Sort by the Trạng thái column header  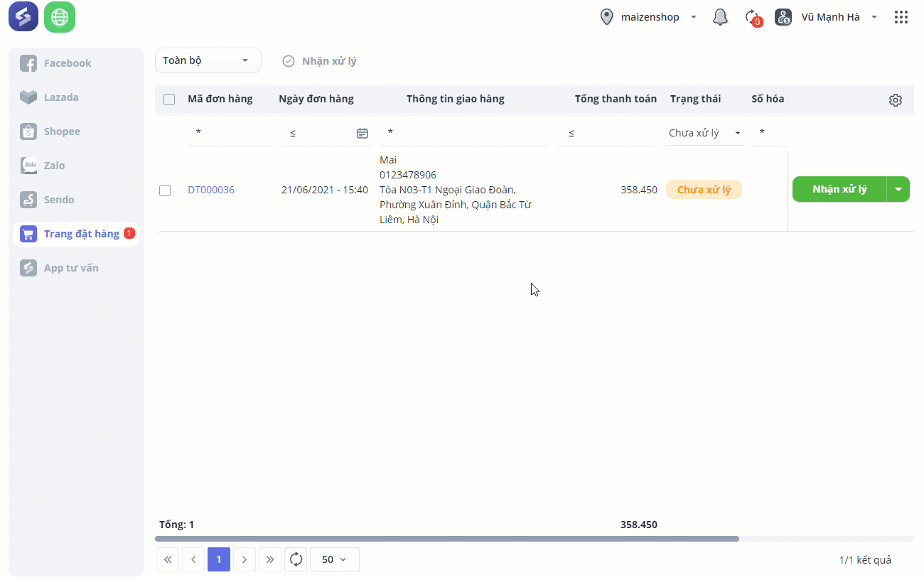pos(695,99)
